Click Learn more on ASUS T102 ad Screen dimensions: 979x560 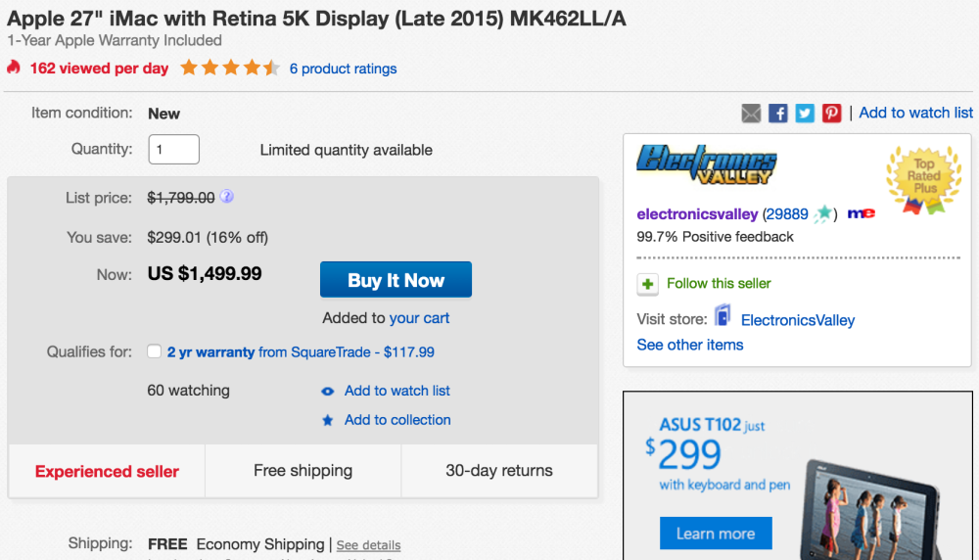715,534
